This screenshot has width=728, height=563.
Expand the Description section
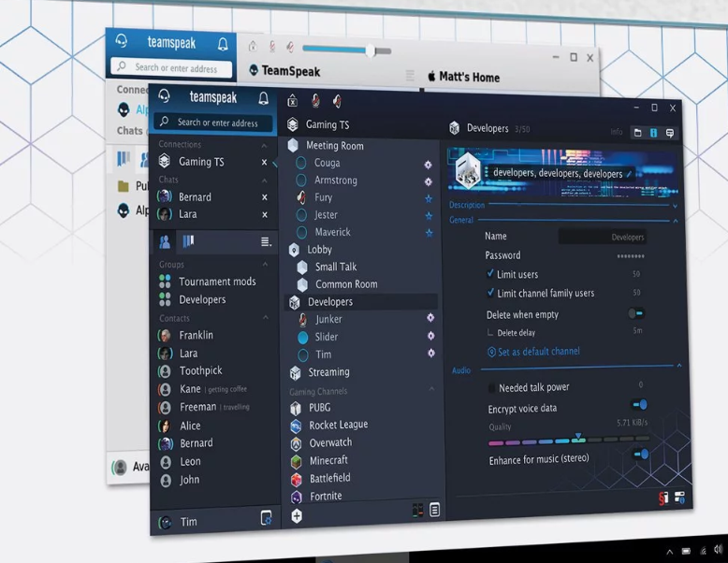coord(675,206)
